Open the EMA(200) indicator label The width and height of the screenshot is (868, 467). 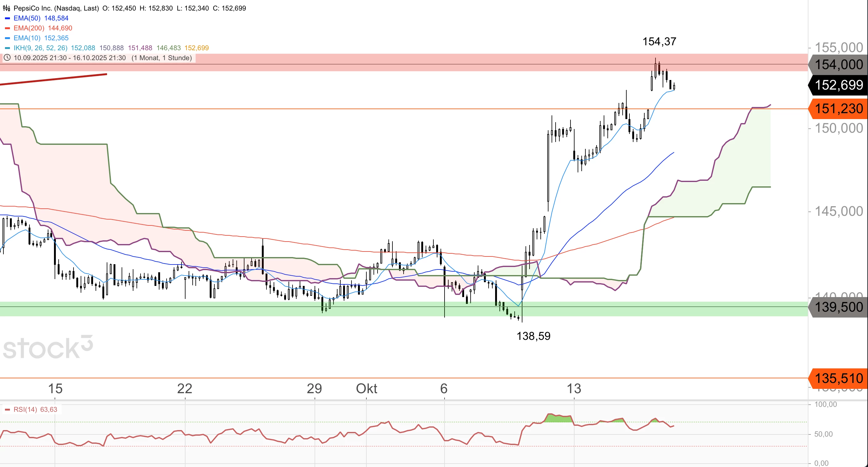pyautogui.click(x=29, y=28)
